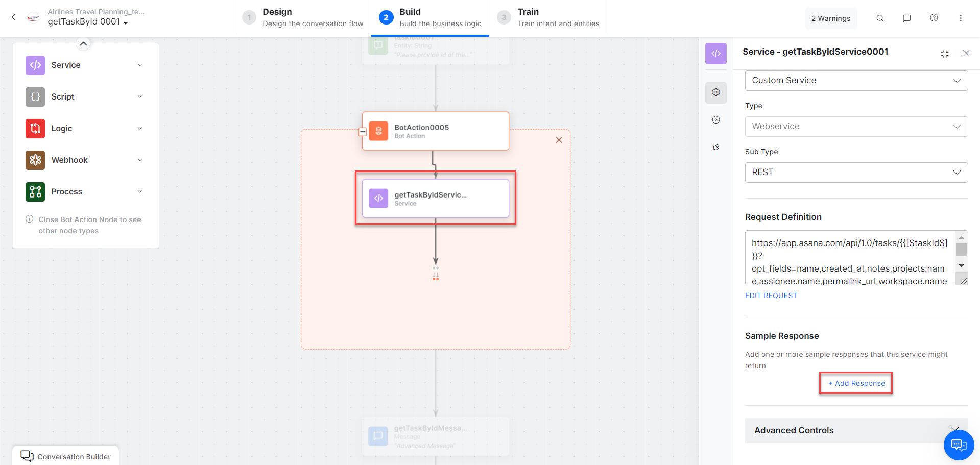Image resolution: width=980 pixels, height=465 pixels.
Task: Select the getTaskByIdService node on canvas
Action: [x=436, y=198]
